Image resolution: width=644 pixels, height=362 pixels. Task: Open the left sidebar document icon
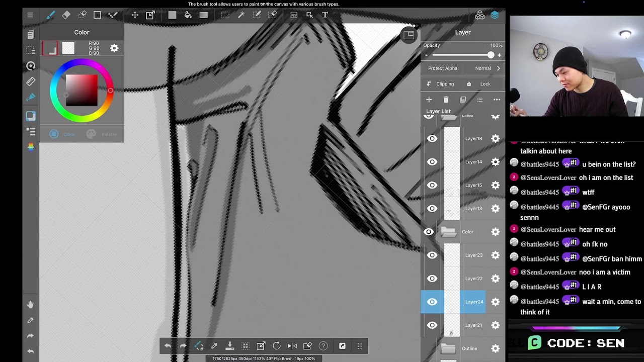pos(31,35)
